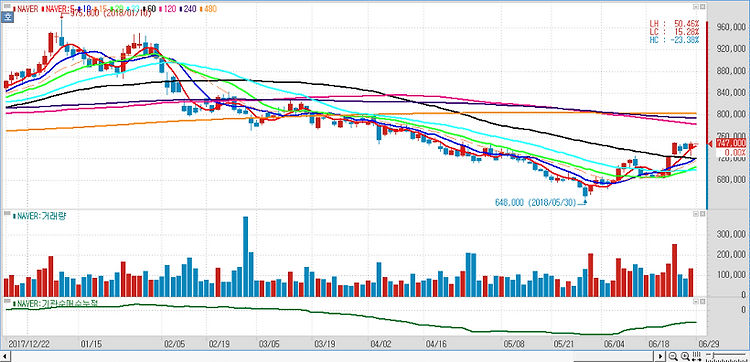The image size is (750, 362).
Task: Click the tallest blue volume bar
Action: coord(245,256)
